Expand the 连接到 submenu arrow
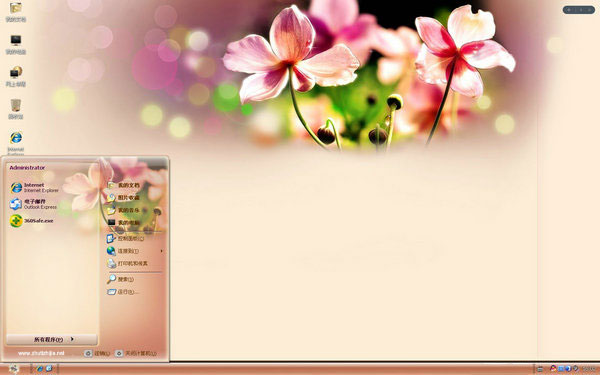Viewport: 600px width, 375px height. (x=161, y=251)
